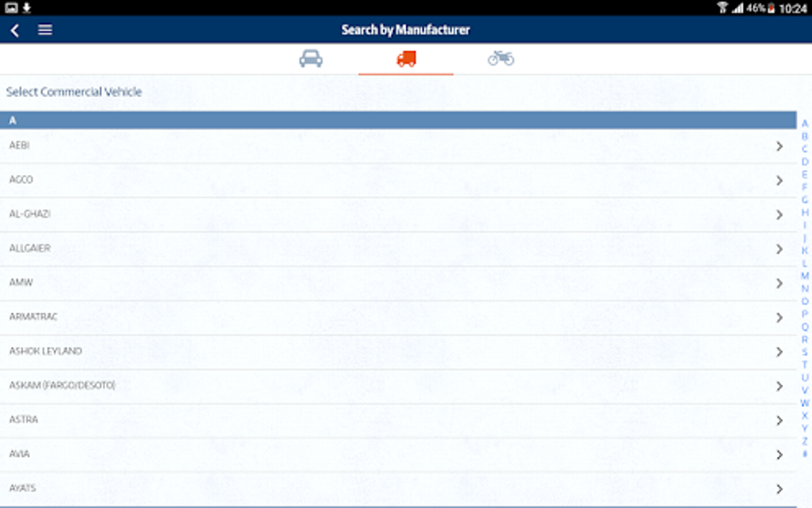The height and width of the screenshot is (508, 812).
Task: Open the AEBI manufacturer row chevron
Action: coord(779,147)
